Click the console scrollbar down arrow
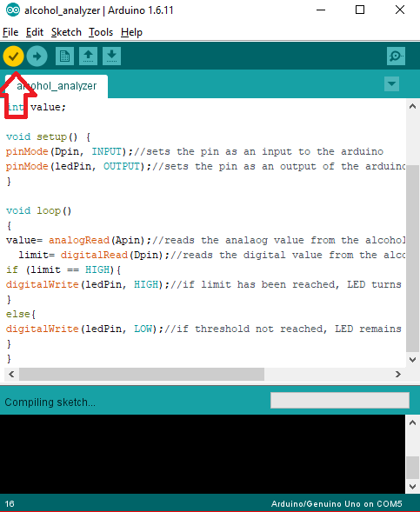The image size is (420, 512). tap(412, 487)
